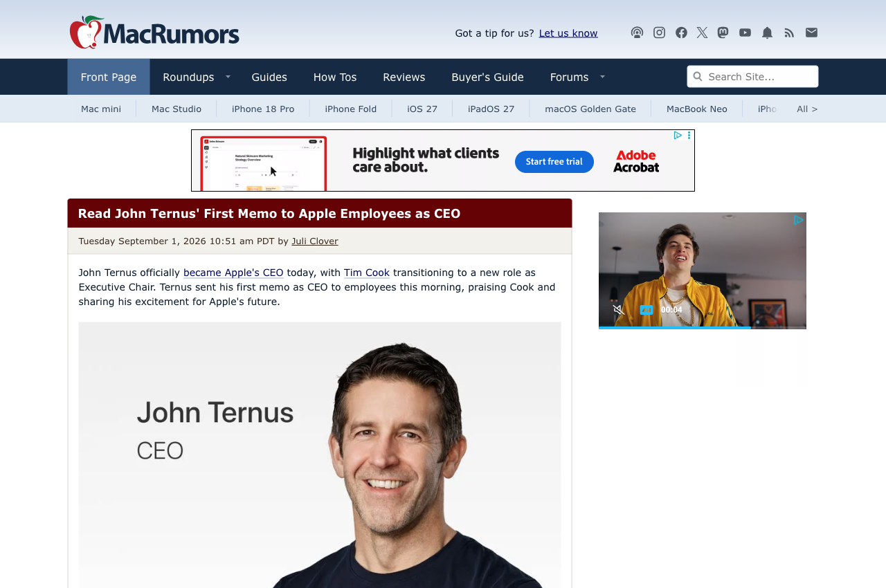886x588 pixels.
Task: Click the email envelope icon
Action: click(x=811, y=33)
